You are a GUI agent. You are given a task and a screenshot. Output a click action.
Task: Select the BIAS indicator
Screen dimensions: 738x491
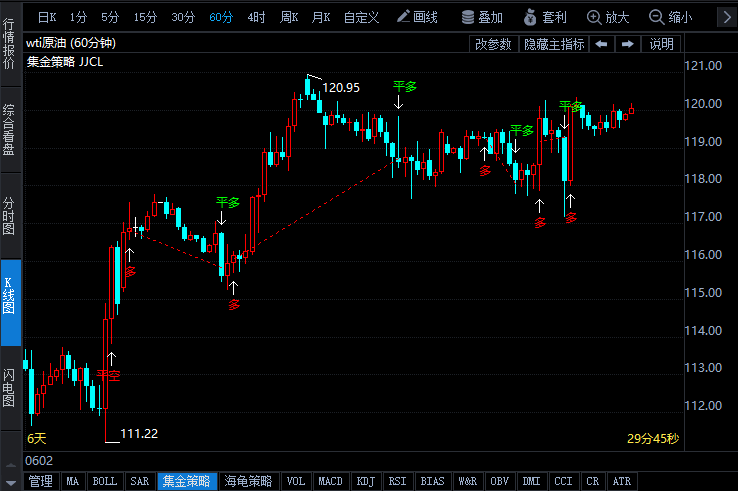432,481
